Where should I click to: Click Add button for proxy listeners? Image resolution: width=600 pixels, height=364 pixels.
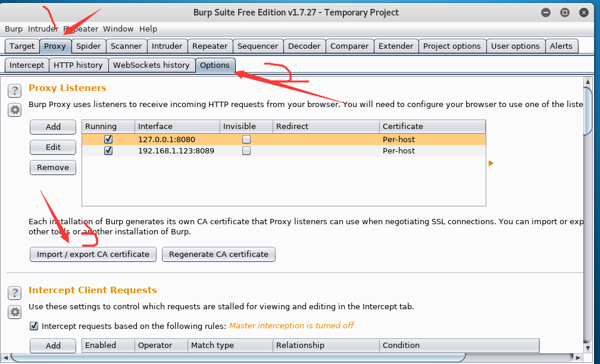53,127
